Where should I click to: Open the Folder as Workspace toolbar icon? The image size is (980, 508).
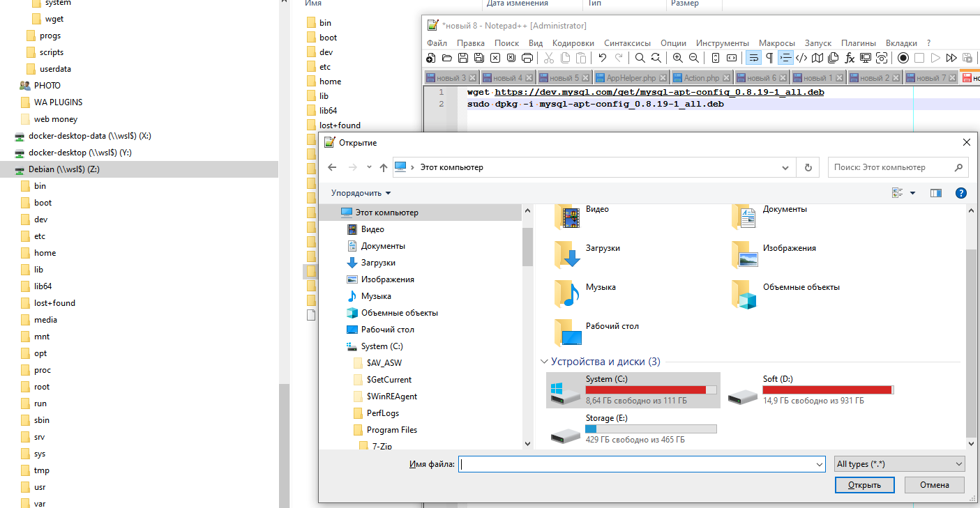pyautogui.click(x=866, y=58)
